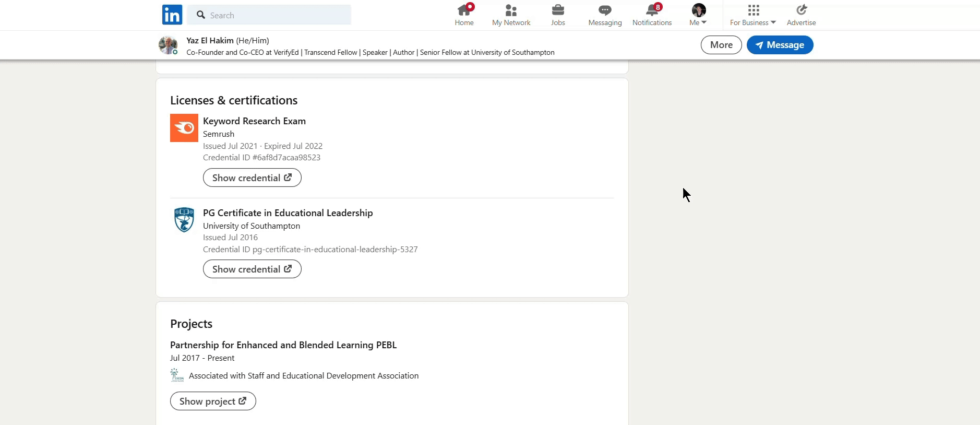Click the Projects section heading
This screenshot has width=980, height=425.
(191, 324)
